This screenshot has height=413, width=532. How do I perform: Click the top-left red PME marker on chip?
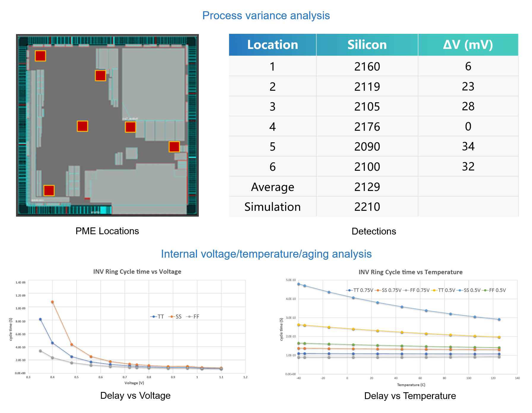coord(40,56)
